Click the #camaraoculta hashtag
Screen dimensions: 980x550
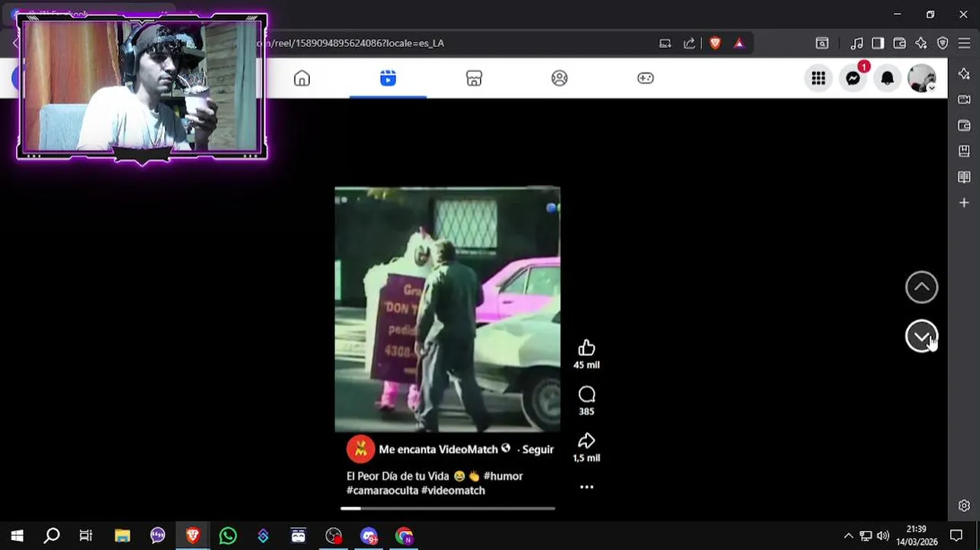(382, 490)
